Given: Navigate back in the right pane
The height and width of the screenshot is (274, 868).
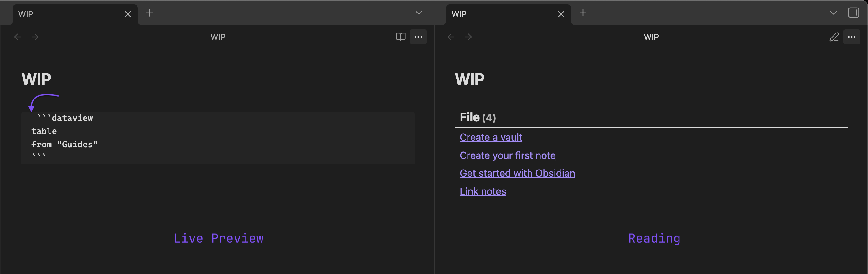Looking at the screenshot, I should pyautogui.click(x=451, y=37).
